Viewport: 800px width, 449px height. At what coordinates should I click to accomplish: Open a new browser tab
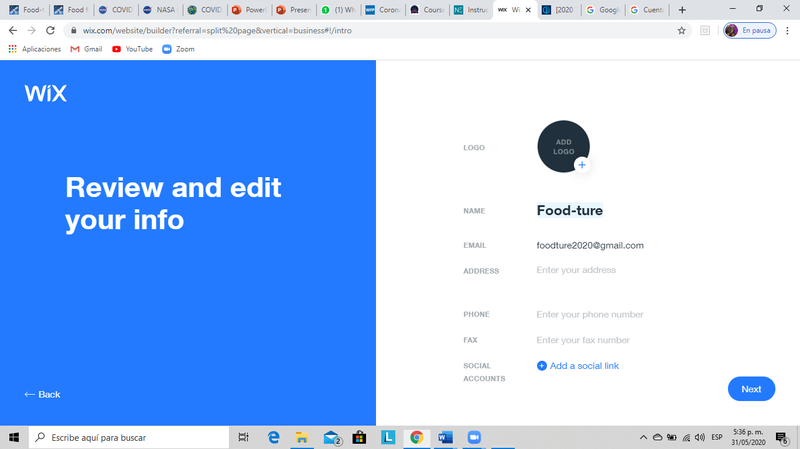click(682, 10)
